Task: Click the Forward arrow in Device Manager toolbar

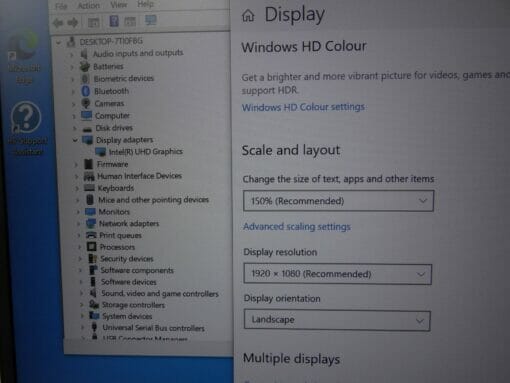Action: (x=72, y=23)
